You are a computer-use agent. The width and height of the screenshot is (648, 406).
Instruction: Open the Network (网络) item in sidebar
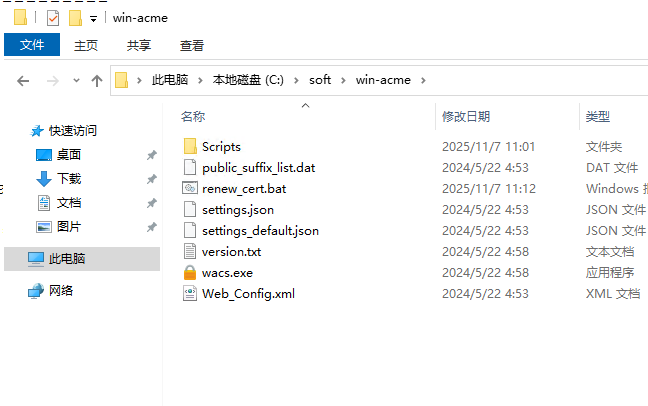click(x=61, y=291)
